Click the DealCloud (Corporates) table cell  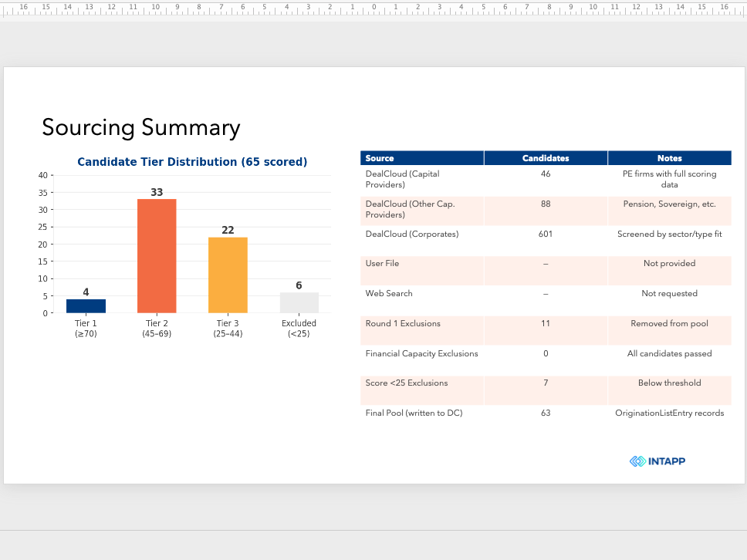click(x=422, y=241)
